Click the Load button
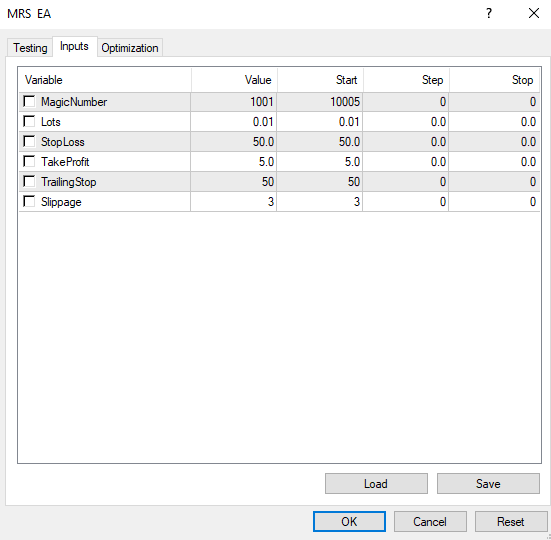 (x=376, y=483)
